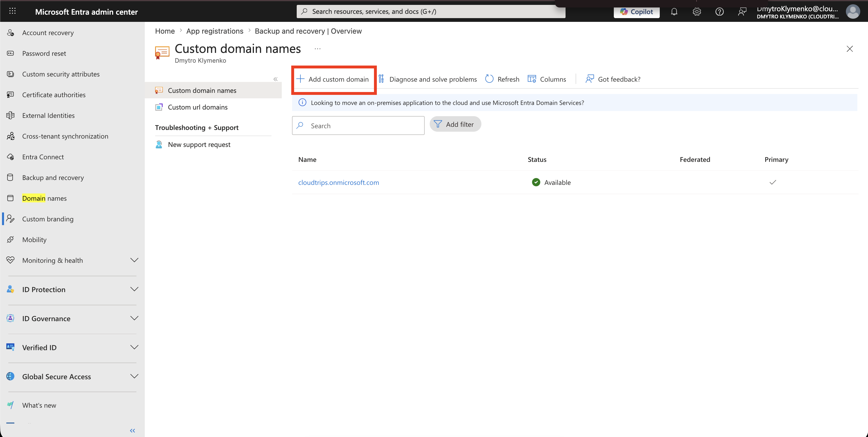Go to Backup and recovery Overview breadcrumb
Screen dimensions: 868x437
click(x=308, y=31)
